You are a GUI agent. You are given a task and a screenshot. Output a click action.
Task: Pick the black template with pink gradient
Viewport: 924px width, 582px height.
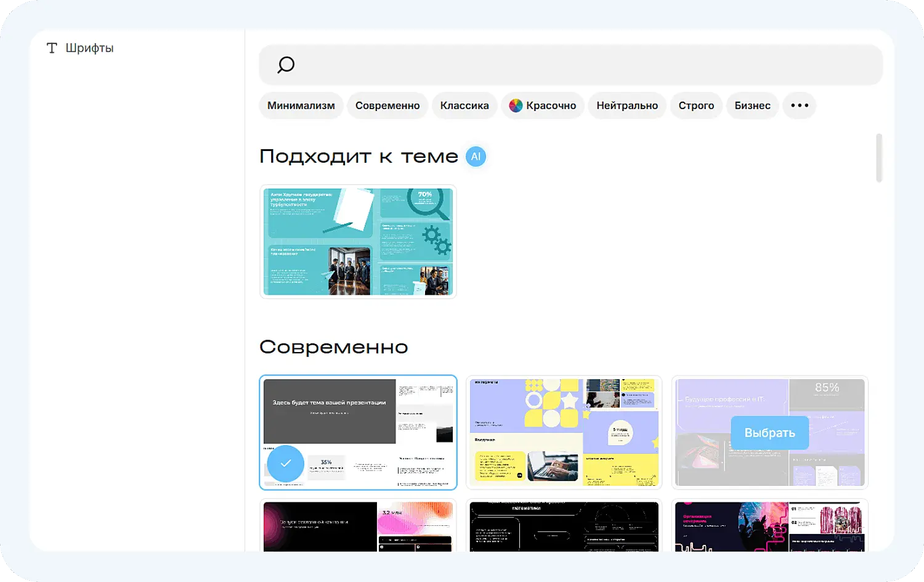coord(358,525)
